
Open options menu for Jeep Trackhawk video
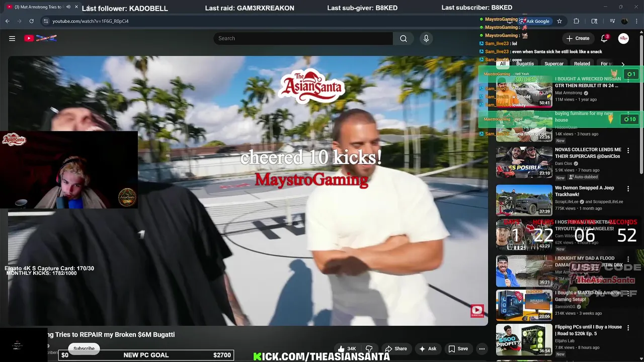[x=628, y=189]
